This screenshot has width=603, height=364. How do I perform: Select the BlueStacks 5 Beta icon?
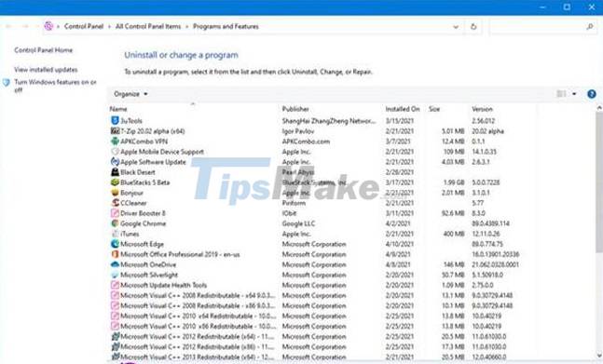(x=115, y=182)
